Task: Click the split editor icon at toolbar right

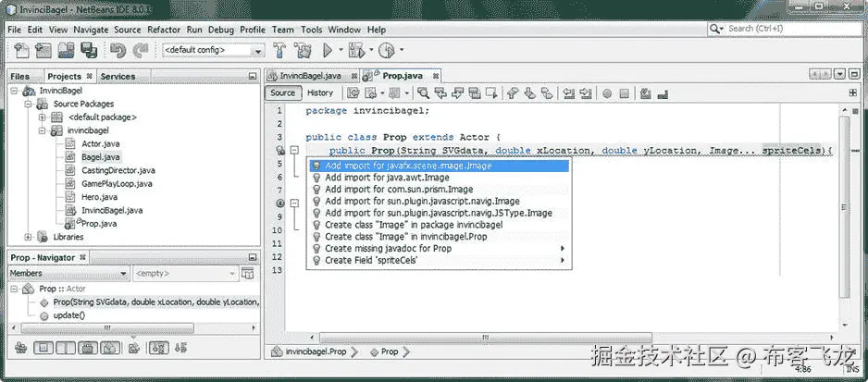Action: (x=852, y=92)
